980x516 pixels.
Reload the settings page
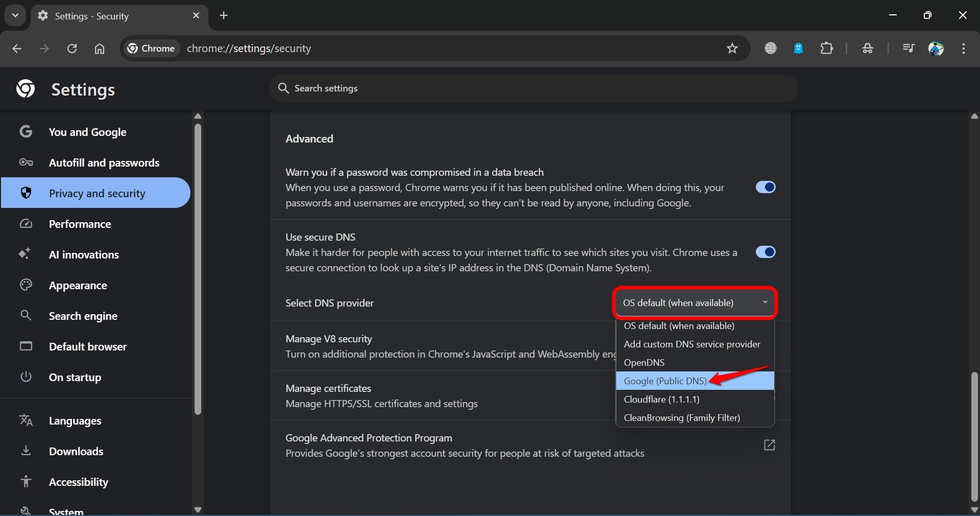coord(72,49)
